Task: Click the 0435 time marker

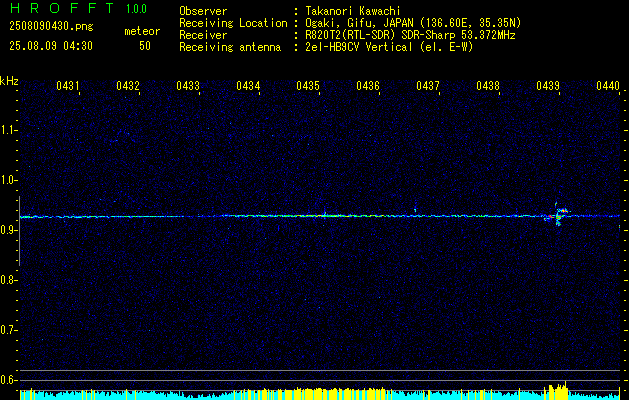Action: pos(308,85)
